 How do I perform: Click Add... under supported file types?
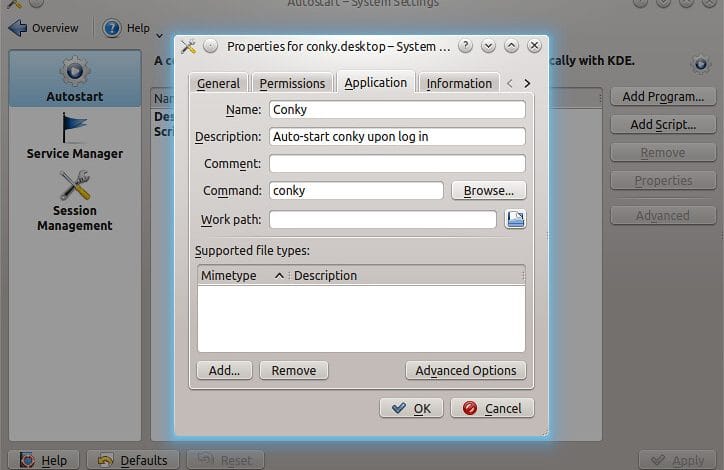pos(224,370)
